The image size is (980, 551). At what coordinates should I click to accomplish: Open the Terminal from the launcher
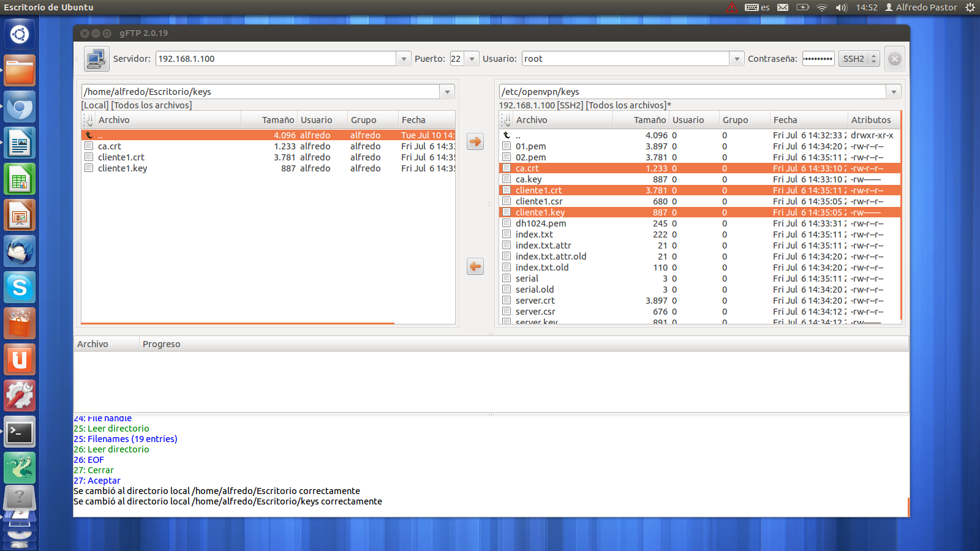pyautogui.click(x=20, y=432)
